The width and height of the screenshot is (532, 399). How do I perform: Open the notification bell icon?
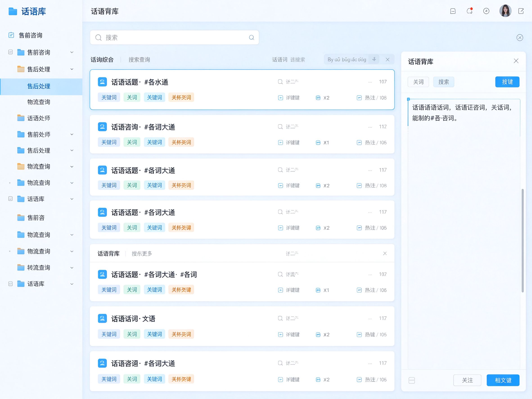pyautogui.click(x=469, y=11)
